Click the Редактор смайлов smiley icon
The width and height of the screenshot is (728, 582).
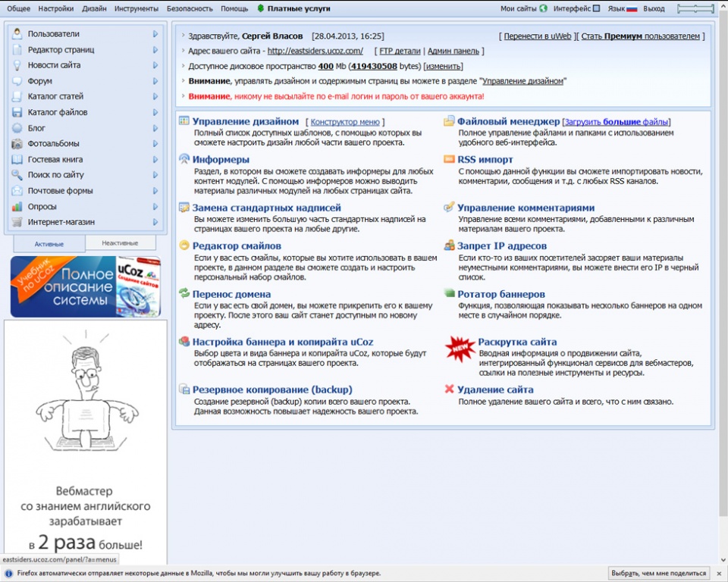click(184, 246)
